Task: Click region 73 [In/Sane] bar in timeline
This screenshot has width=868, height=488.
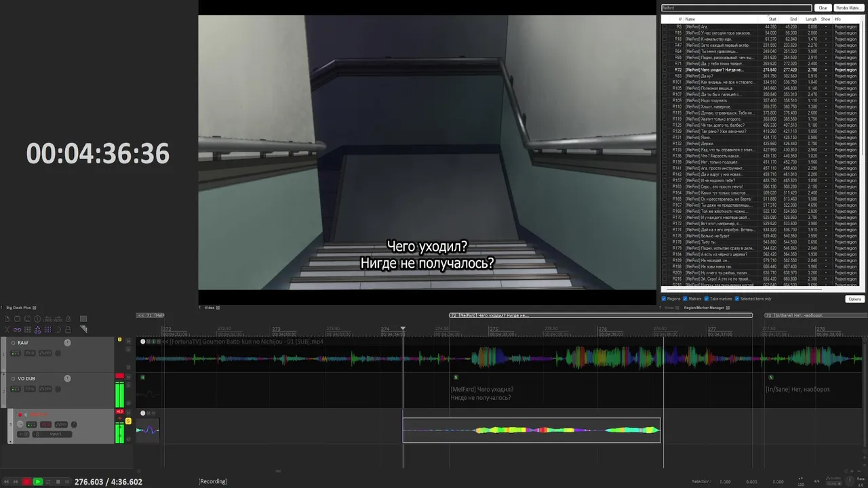Action: tap(816, 315)
